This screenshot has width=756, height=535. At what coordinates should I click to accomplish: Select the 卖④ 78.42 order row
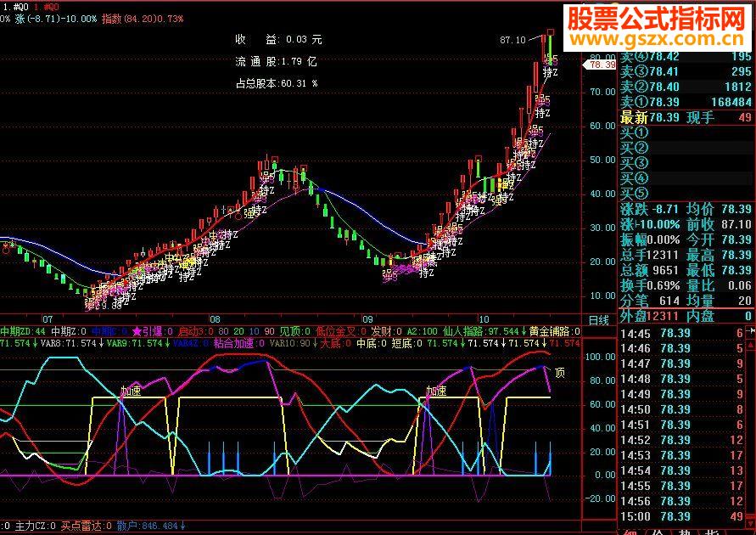(x=686, y=57)
